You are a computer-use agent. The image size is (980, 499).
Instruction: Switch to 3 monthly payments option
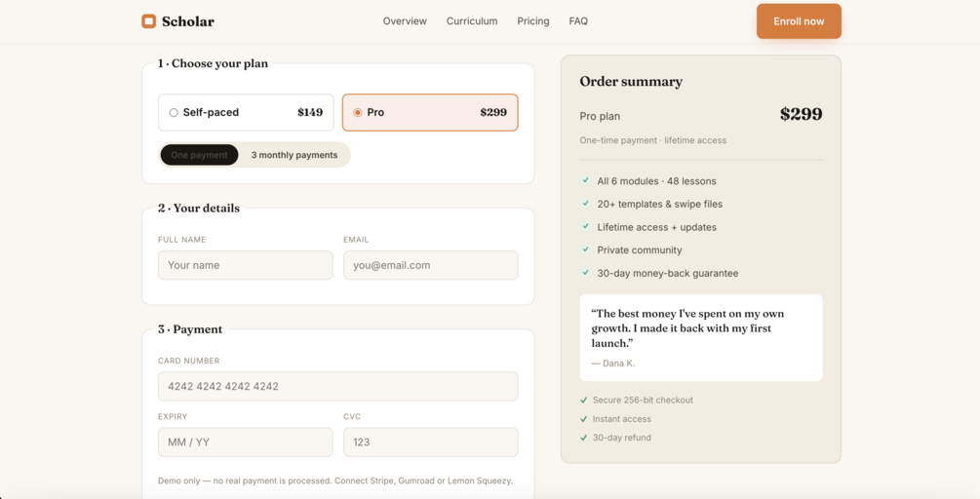[x=294, y=155]
